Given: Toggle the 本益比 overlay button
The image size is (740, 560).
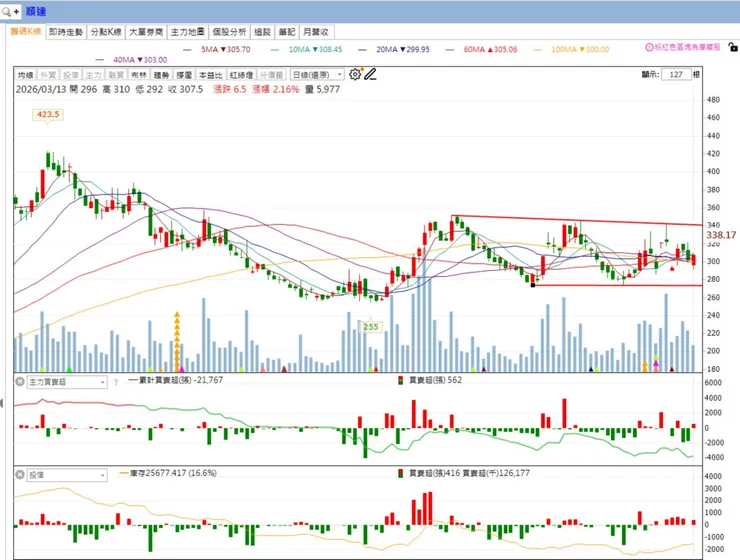Looking at the screenshot, I should [x=210, y=75].
